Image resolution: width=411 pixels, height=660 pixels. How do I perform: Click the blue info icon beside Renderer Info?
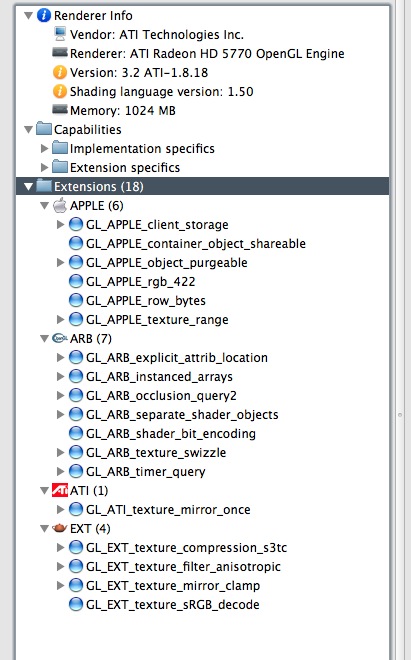pyautogui.click(x=44, y=16)
